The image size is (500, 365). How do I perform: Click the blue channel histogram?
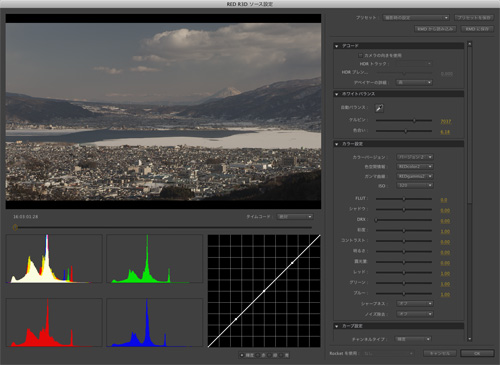(155, 323)
